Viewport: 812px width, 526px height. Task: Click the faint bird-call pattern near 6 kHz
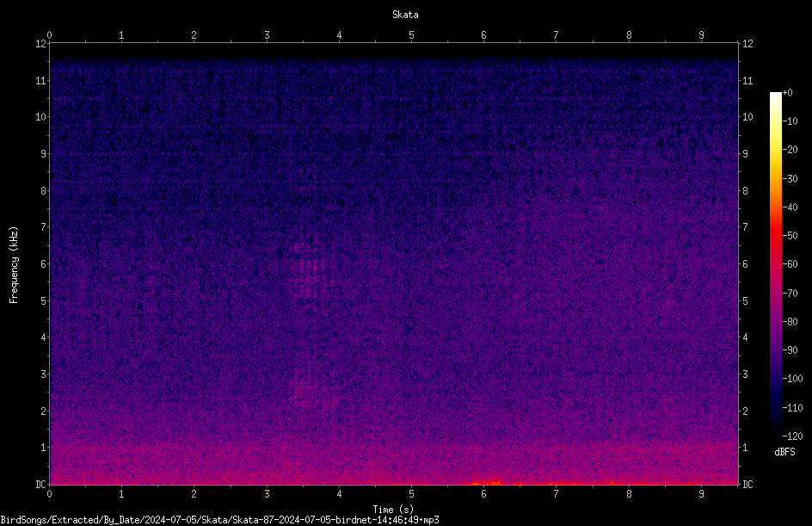pos(311,272)
